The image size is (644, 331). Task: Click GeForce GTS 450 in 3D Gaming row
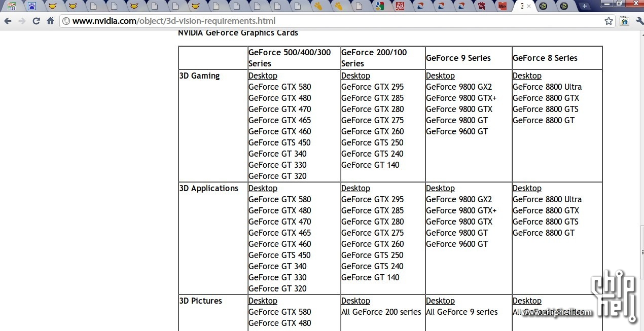click(279, 142)
